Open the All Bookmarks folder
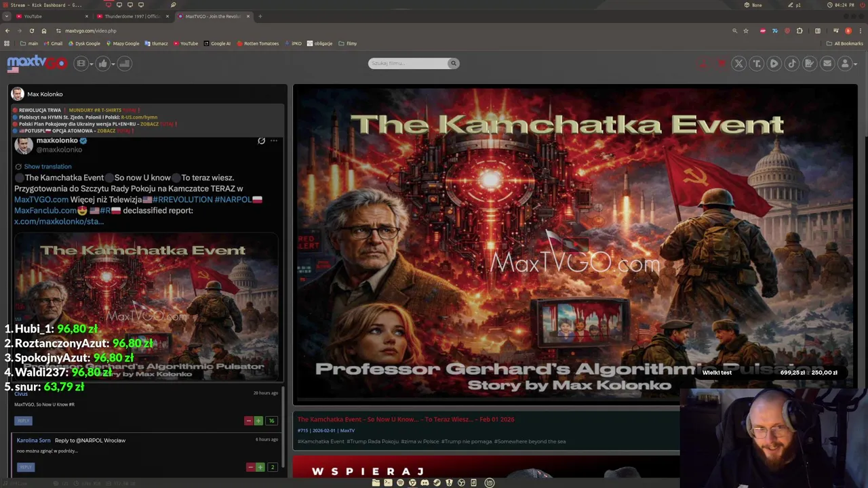 tap(844, 43)
